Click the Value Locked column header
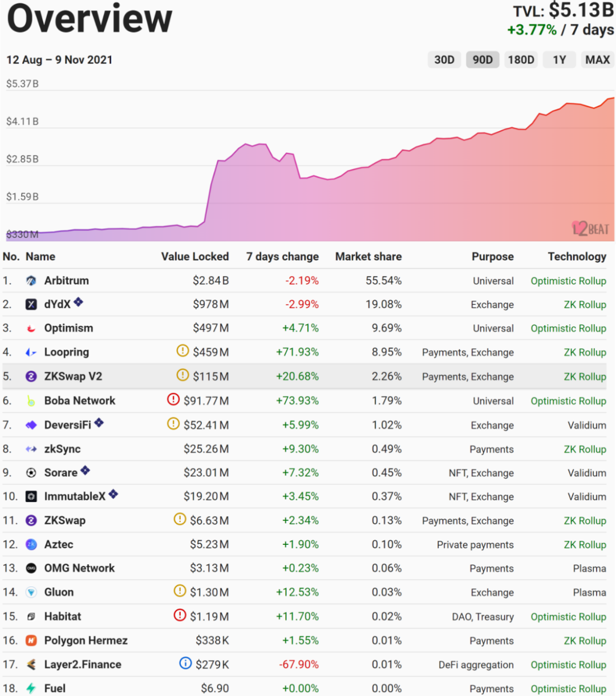This screenshot has width=616, height=696. (x=195, y=257)
